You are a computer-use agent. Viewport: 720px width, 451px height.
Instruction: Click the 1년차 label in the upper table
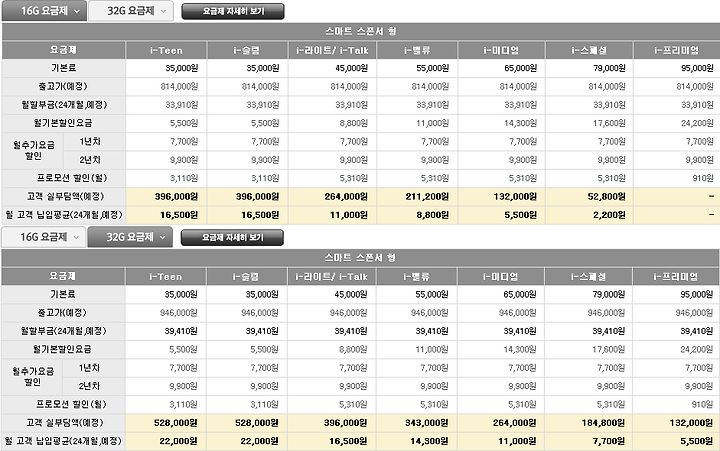click(90, 142)
